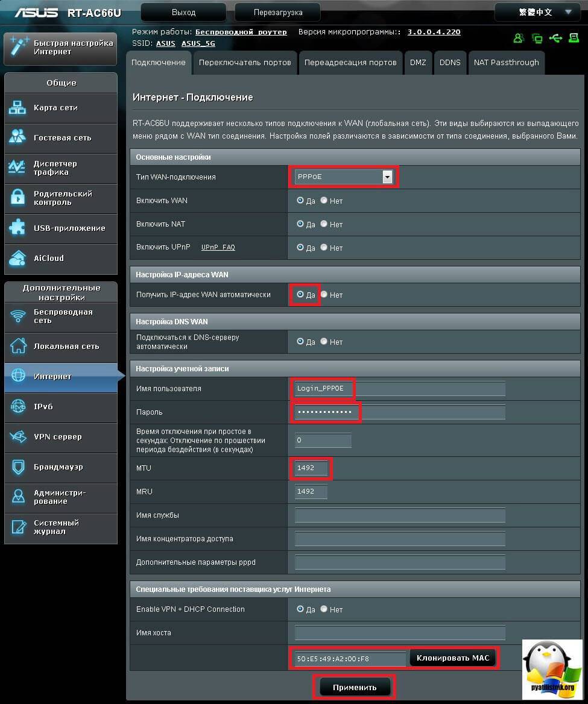Click the Пароль password field
This screenshot has width=588, height=704.
(x=400, y=412)
